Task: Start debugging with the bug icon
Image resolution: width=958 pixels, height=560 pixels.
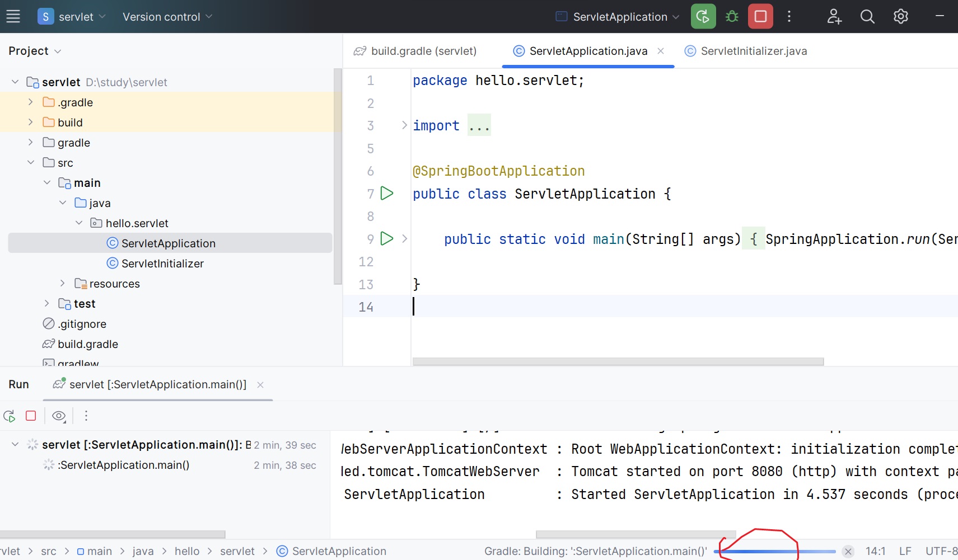Action: click(732, 16)
